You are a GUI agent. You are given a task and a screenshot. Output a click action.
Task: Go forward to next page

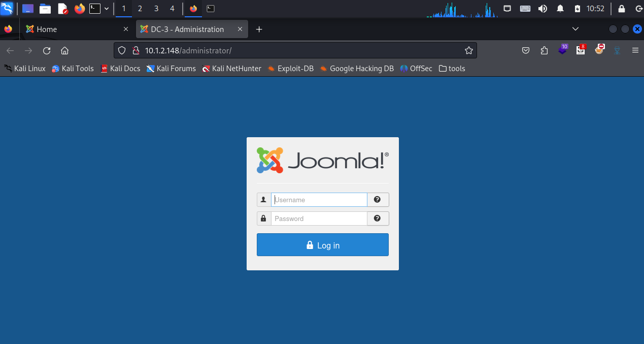pos(28,50)
